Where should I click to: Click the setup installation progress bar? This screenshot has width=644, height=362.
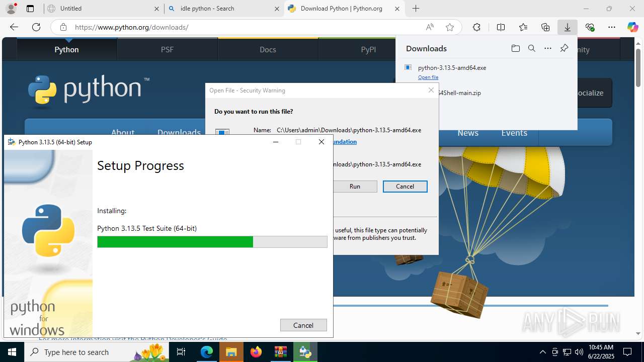coord(212,242)
